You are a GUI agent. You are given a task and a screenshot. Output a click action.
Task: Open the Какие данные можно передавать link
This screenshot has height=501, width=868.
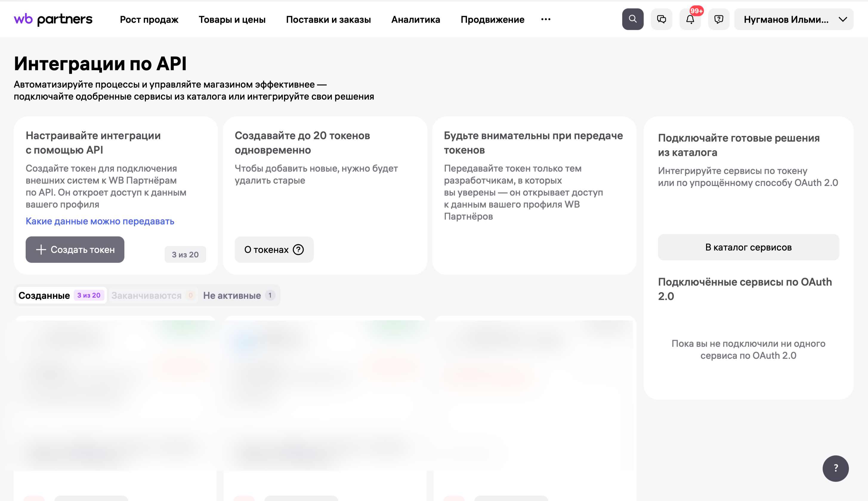[100, 221]
